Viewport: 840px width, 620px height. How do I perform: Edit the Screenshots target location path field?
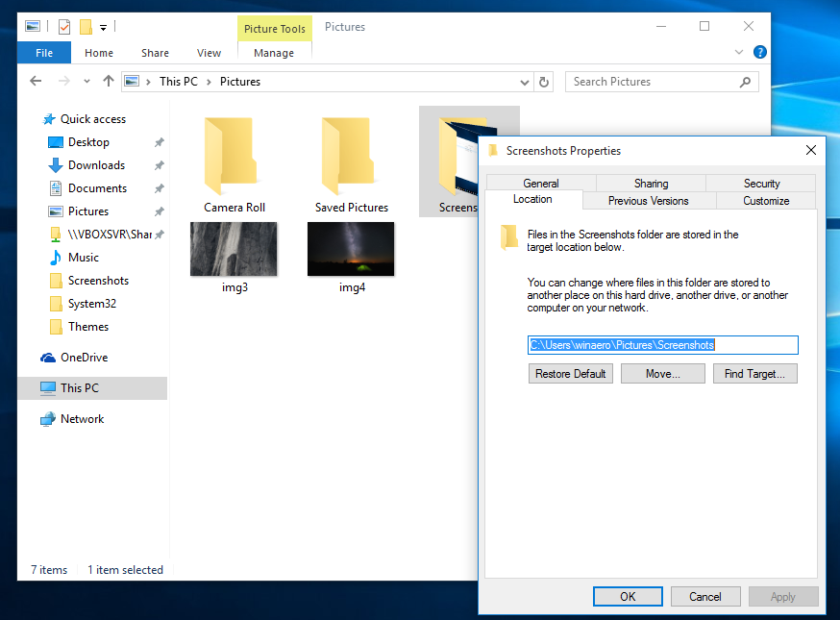click(662, 344)
